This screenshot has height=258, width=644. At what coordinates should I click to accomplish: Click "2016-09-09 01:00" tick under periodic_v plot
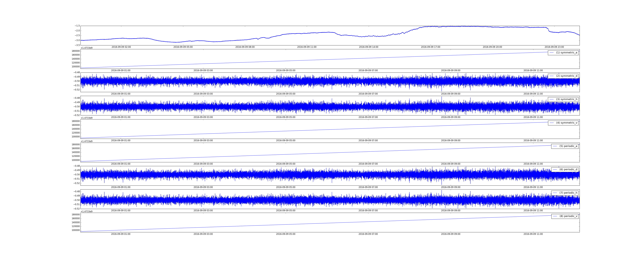pyautogui.click(x=121, y=234)
